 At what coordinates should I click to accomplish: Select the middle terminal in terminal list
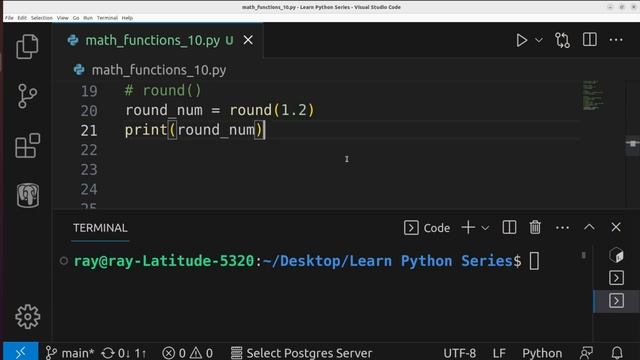click(x=616, y=278)
